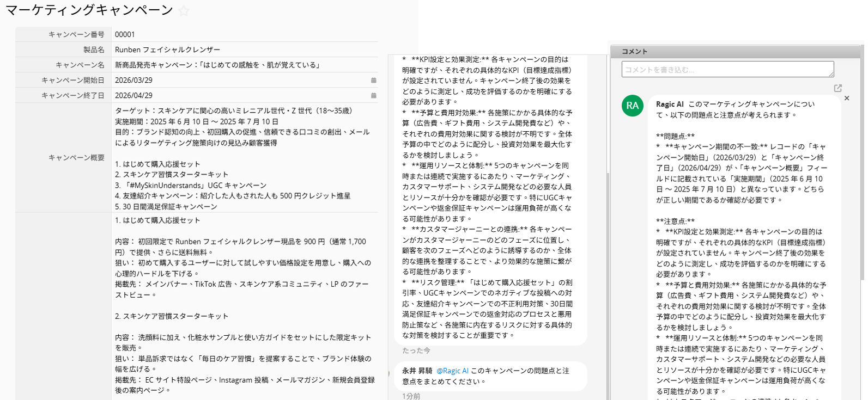Click the Ragic AI sender name
868x400 pixels.
pyautogui.click(x=670, y=104)
